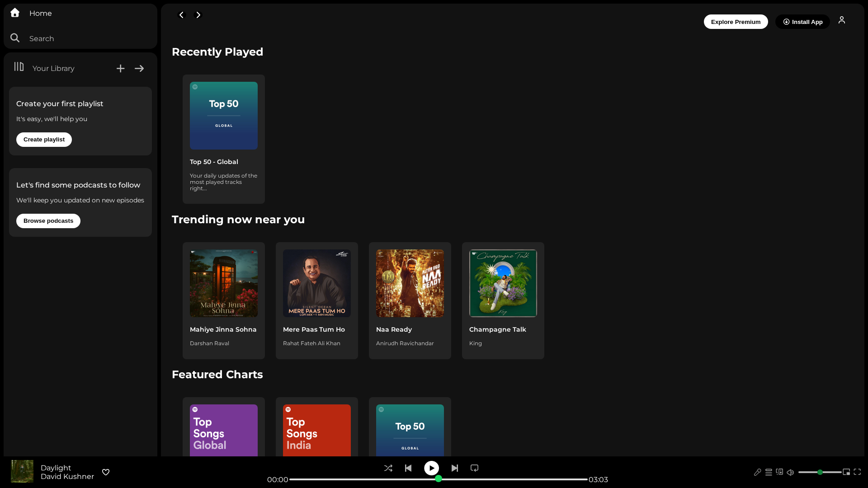Screen dimensions: 868x488
Task: Like Daylight with the heart icon
Action: click(x=106, y=472)
